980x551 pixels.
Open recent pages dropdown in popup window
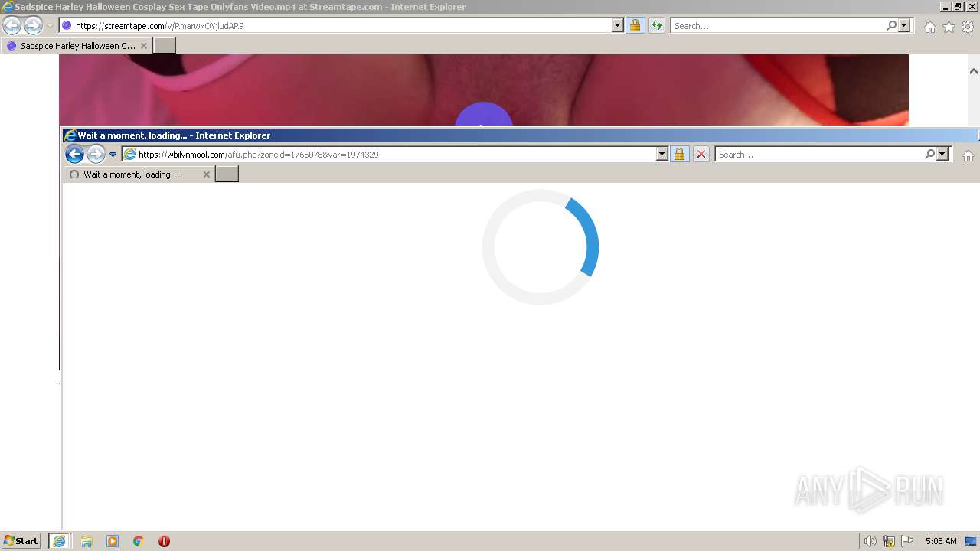point(113,155)
